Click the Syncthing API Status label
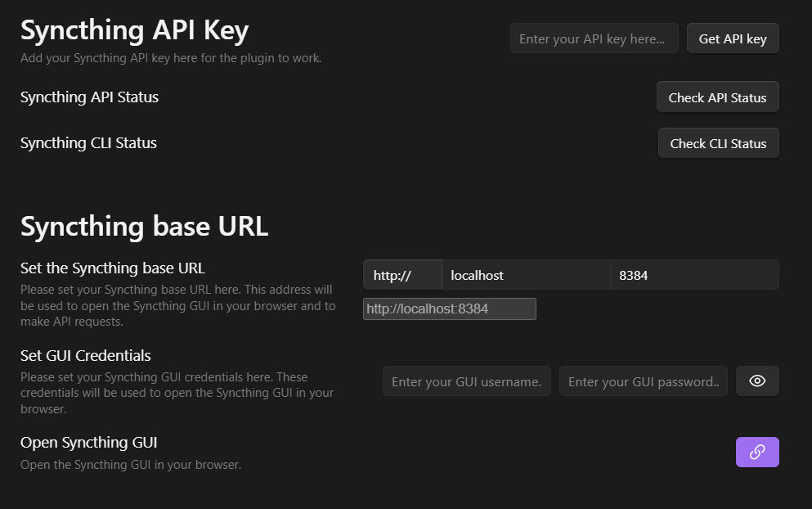 pyautogui.click(x=90, y=97)
